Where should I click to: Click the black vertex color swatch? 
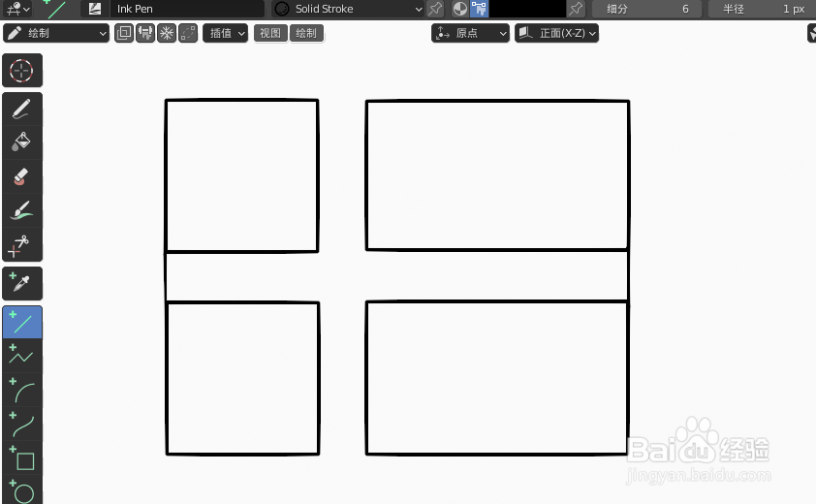pyautogui.click(x=527, y=9)
